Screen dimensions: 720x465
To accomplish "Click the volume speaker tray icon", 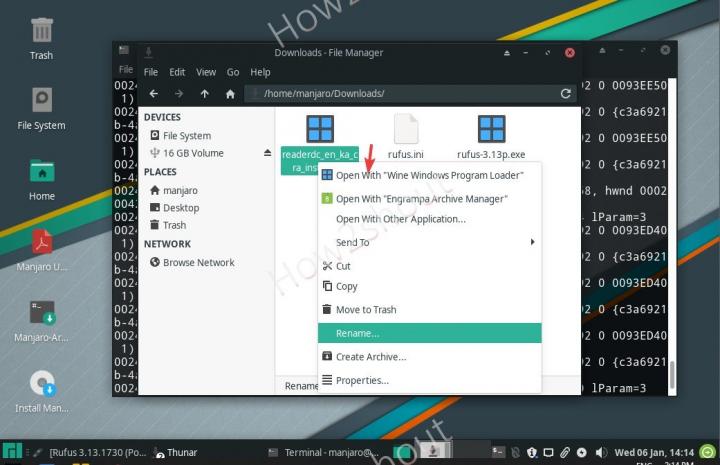I will click(x=599, y=453).
